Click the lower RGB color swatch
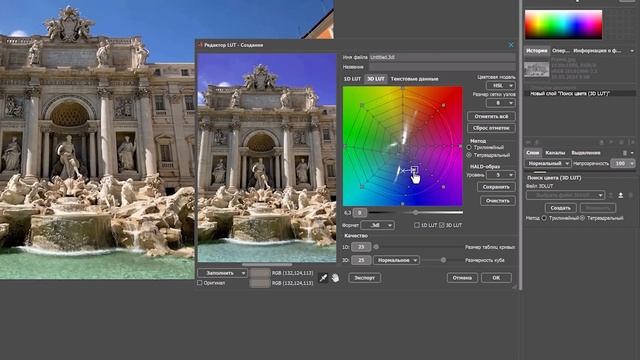640x360 pixels. click(x=260, y=283)
